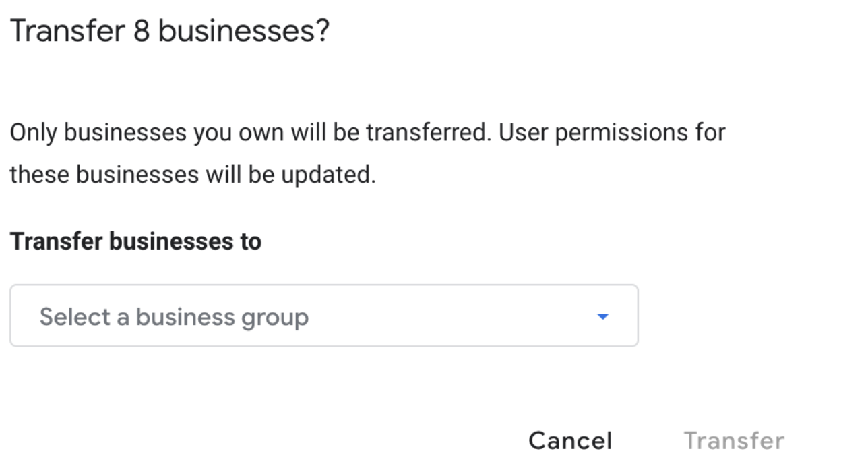Click the "Select a business group" placeholder text
The width and height of the screenshot is (868, 468).
[174, 316]
